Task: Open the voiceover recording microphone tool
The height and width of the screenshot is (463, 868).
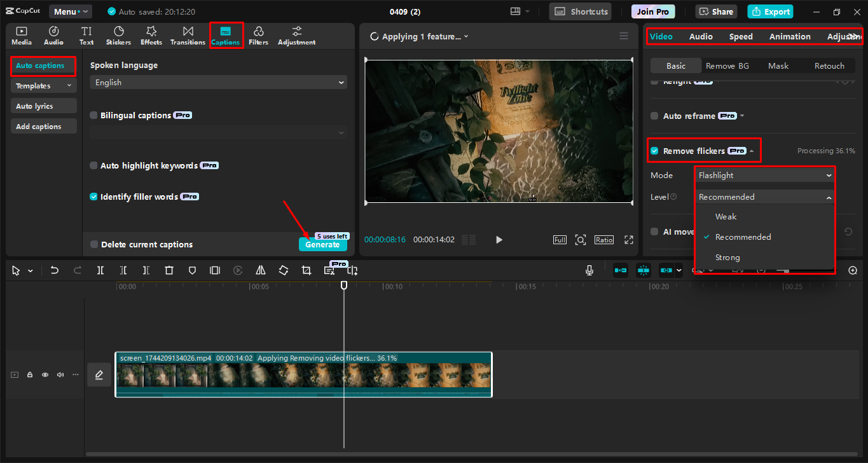Action: pos(589,270)
